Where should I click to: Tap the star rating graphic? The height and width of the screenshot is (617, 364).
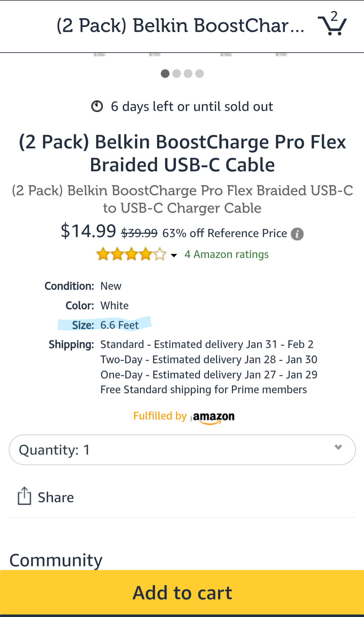point(131,254)
